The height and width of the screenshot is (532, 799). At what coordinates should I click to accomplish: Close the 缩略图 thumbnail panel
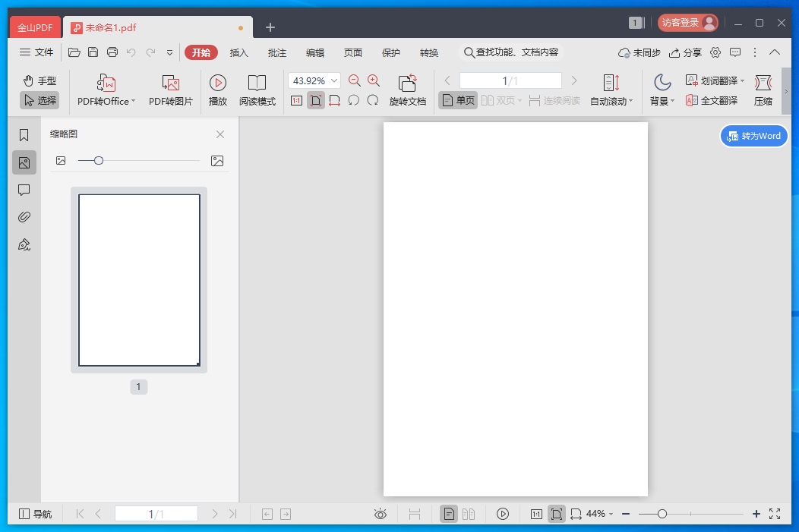pos(220,134)
